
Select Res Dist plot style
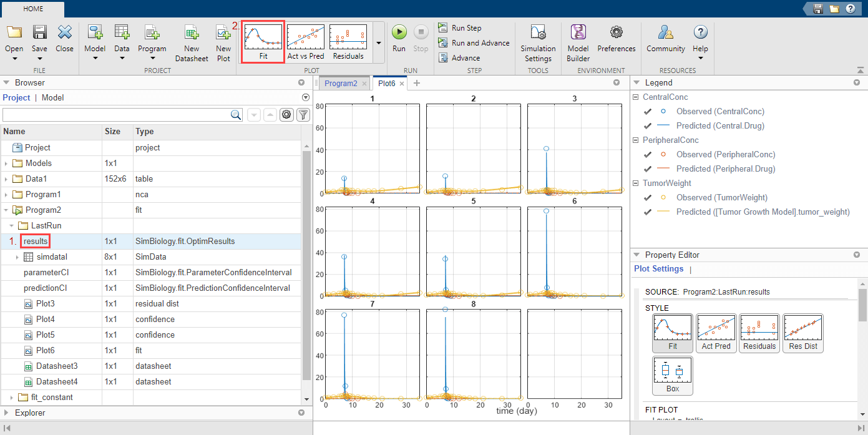coord(802,333)
